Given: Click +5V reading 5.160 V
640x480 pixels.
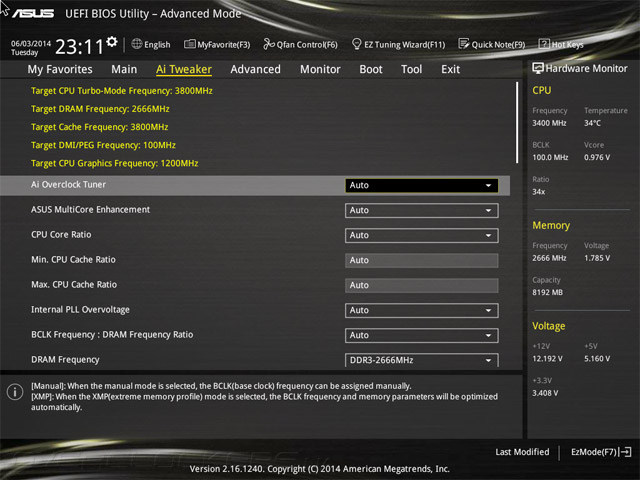Looking at the screenshot, I should [597, 359].
